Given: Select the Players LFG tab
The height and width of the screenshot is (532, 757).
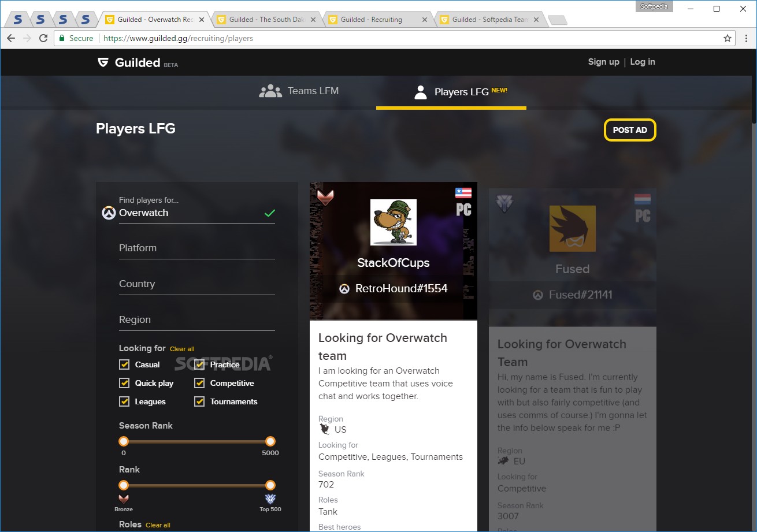Looking at the screenshot, I should click(451, 91).
